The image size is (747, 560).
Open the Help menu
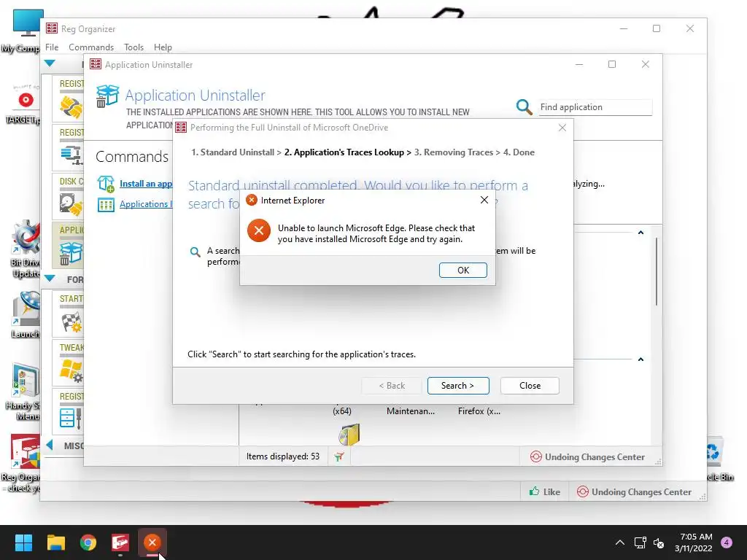click(x=163, y=47)
